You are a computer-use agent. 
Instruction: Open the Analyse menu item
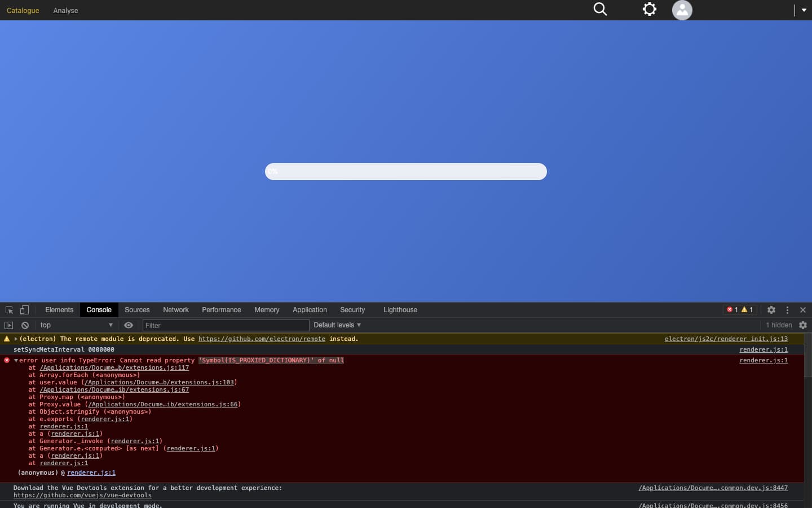pos(65,11)
